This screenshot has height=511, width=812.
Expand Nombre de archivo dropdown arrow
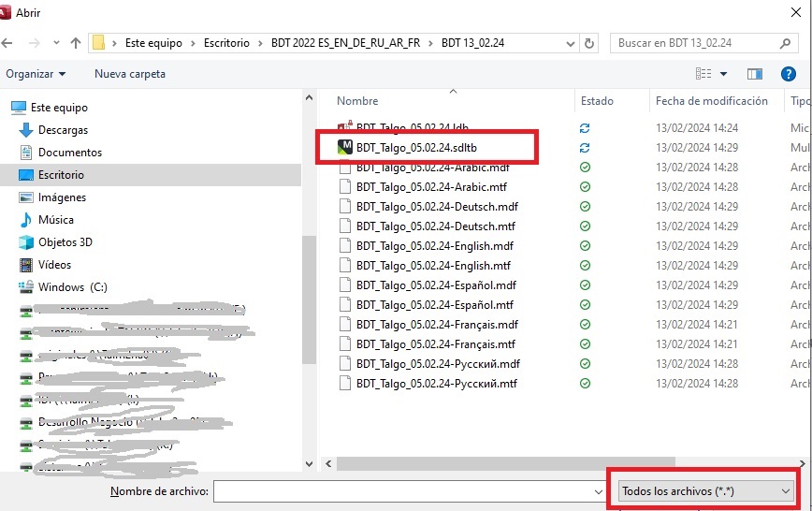tap(598, 491)
